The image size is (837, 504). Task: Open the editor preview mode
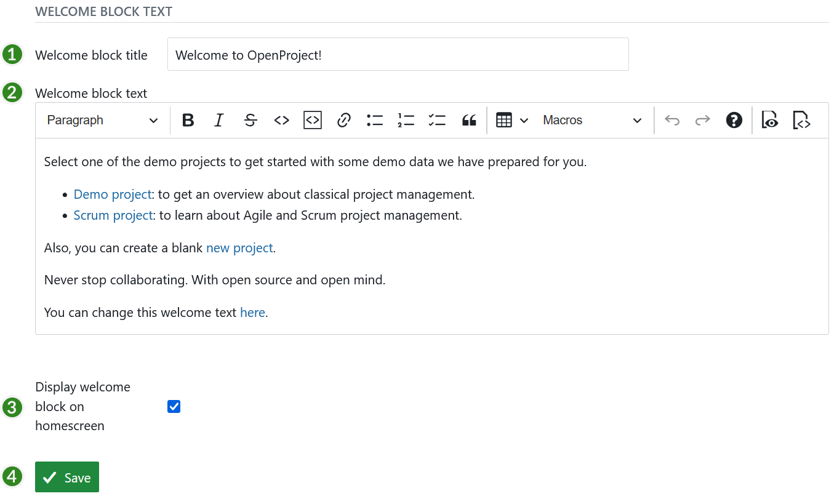point(769,120)
